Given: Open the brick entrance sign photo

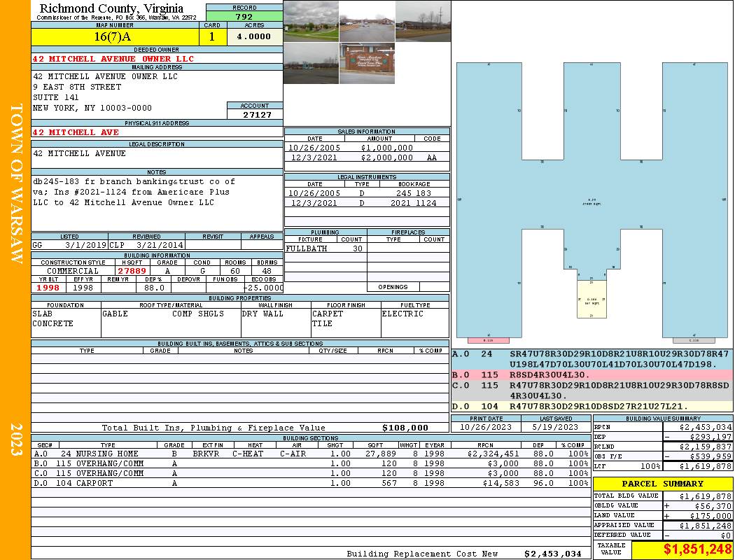Looking at the screenshot, I should (x=367, y=64).
